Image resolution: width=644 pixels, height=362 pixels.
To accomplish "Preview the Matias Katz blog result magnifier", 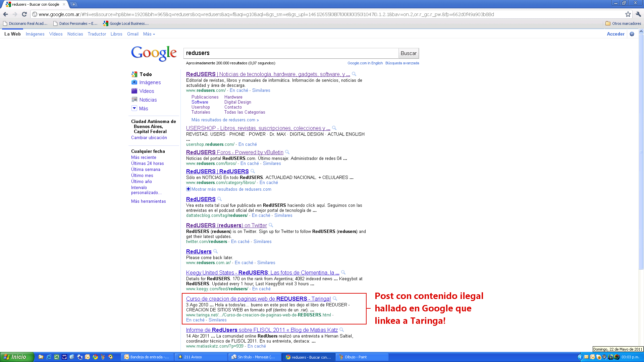I will coord(341,330).
